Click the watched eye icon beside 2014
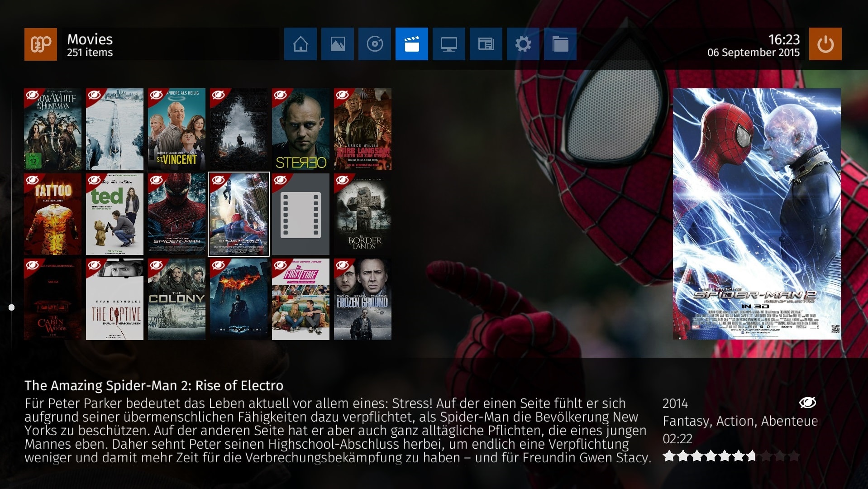 tap(807, 402)
